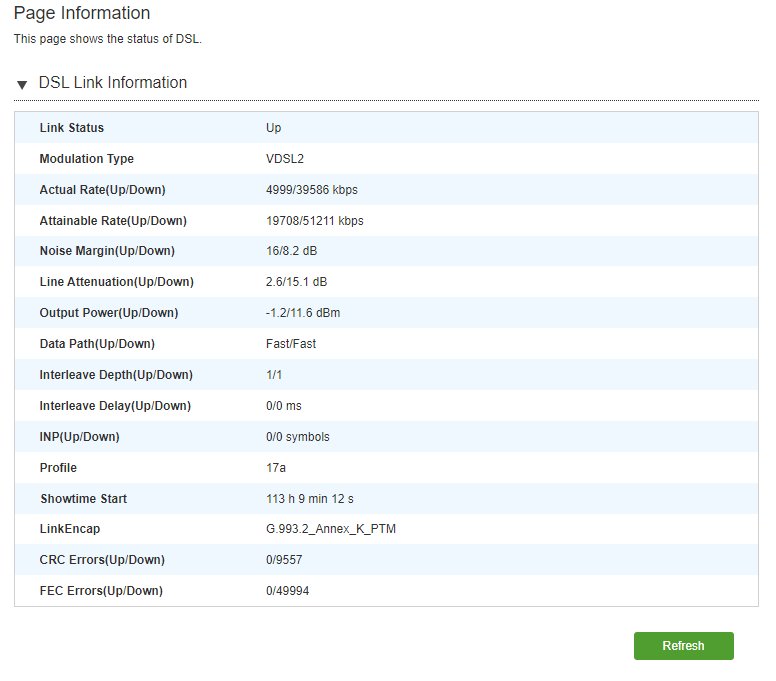Click the 'Noise Margin(Up/Down)' label
The height and width of the screenshot is (681, 776).
tap(107, 251)
